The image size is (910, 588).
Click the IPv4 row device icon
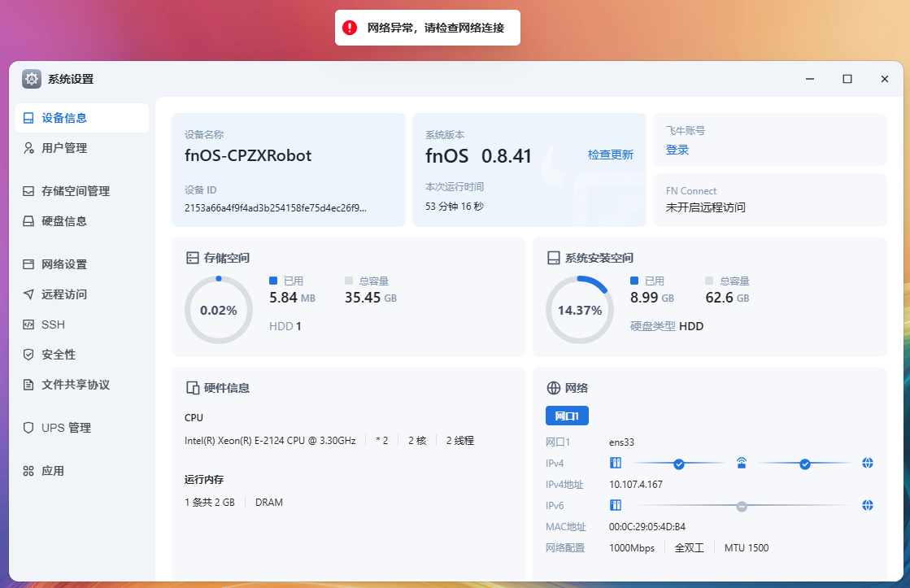click(616, 463)
